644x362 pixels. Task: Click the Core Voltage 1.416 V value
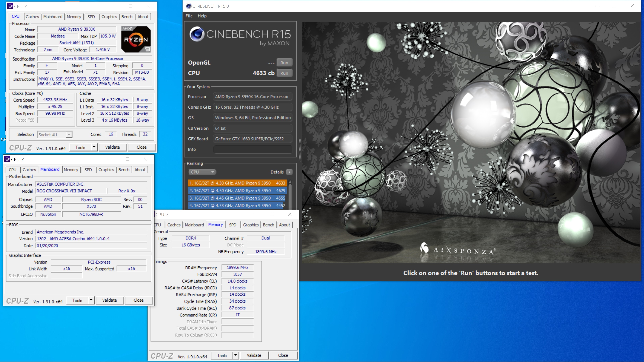pos(102,49)
